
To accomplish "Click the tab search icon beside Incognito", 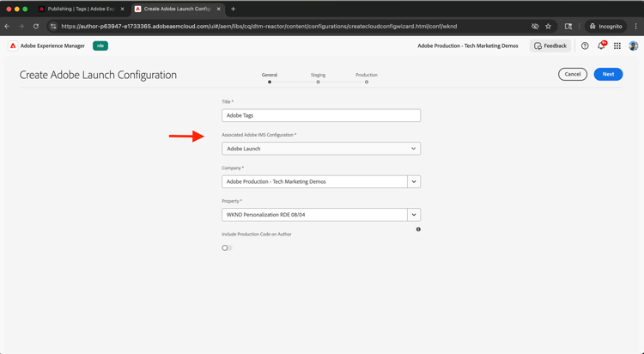I will click(568, 27).
